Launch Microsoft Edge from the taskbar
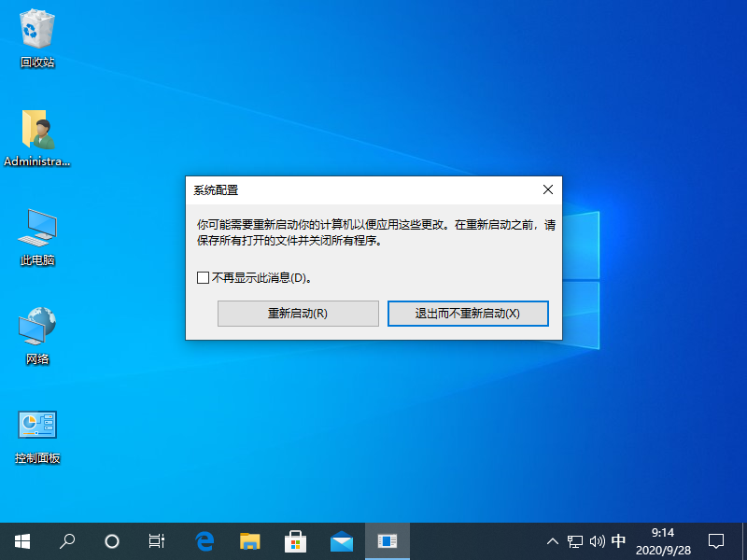747x560 pixels. 204,541
